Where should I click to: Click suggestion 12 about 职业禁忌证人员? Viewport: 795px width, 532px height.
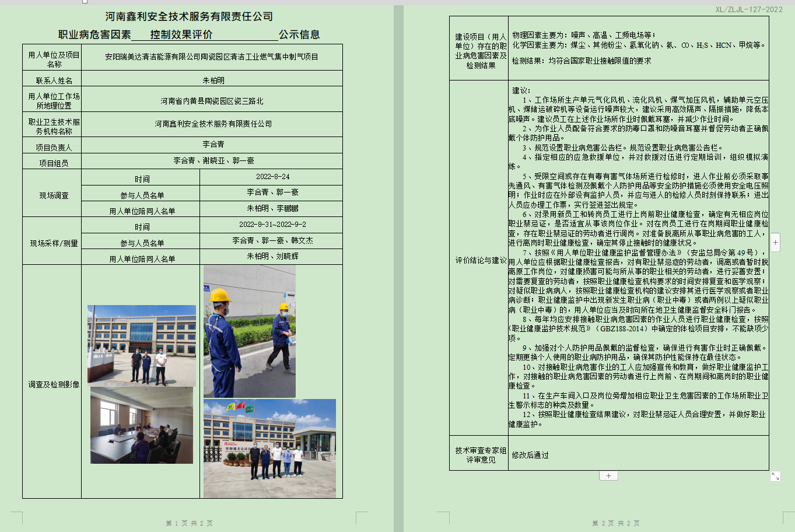638,419
